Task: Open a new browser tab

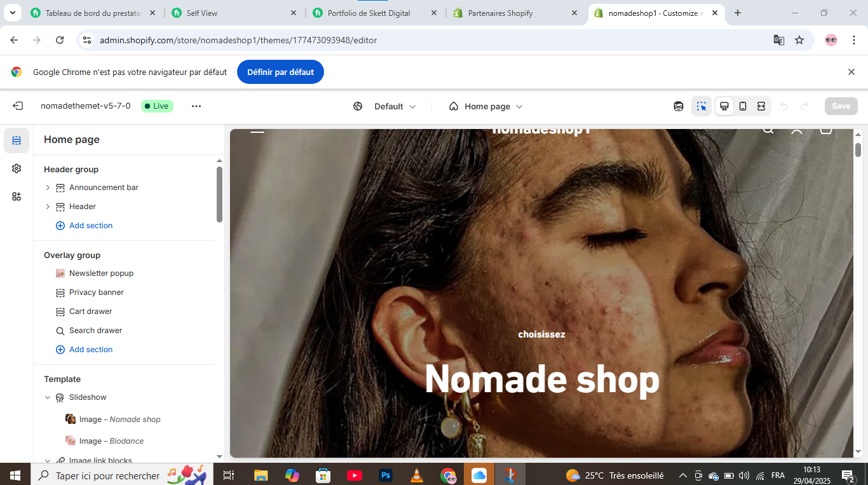Action: click(x=738, y=13)
